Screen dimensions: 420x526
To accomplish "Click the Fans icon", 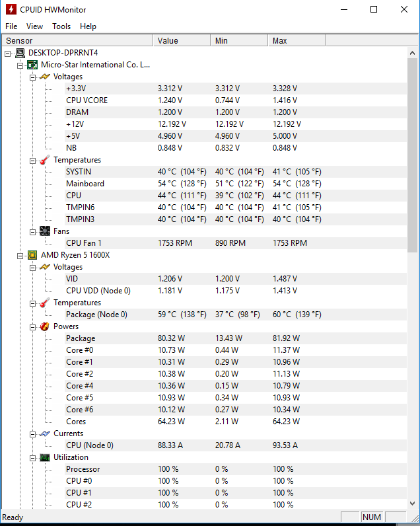I will click(x=45, y=231).
